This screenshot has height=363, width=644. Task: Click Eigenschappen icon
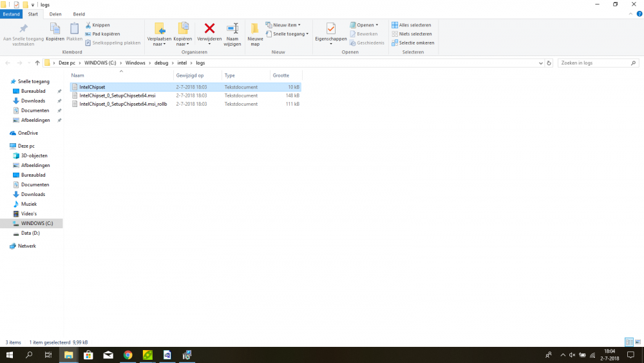pyautogui.click(x=330, y=29)
